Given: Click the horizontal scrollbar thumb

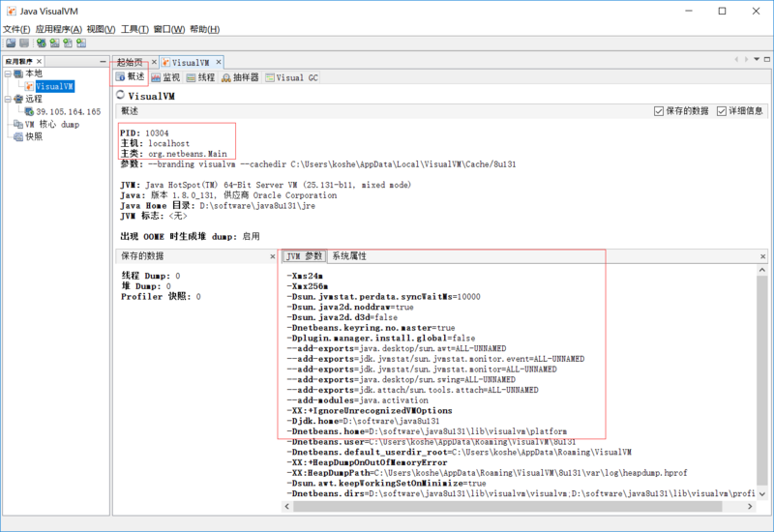Looking at the screenshot, I should [507, 506].
